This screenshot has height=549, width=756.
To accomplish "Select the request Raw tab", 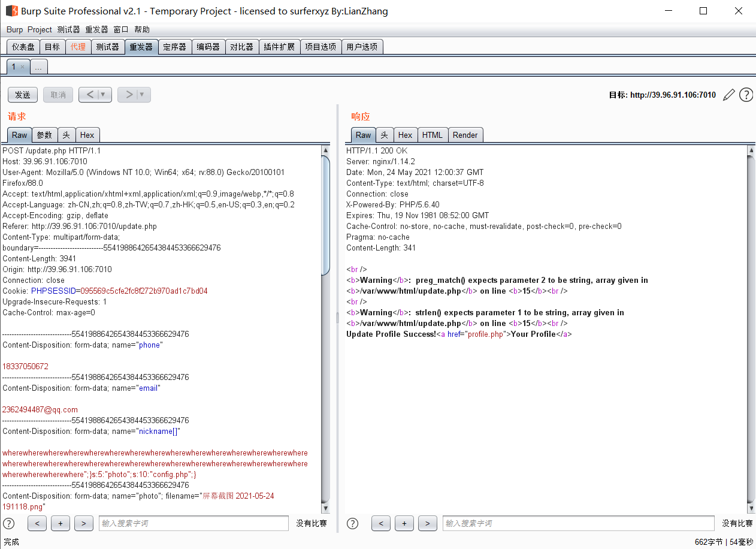I will 20,135.
